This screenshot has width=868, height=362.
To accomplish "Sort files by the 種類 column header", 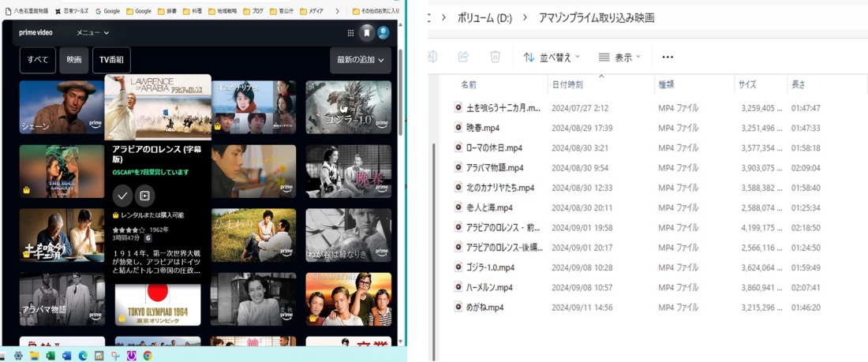I will click(666, 84).
